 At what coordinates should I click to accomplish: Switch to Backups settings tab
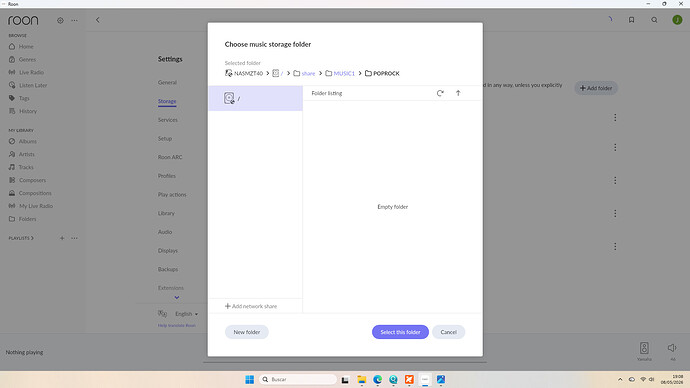(x=168, y=269)
